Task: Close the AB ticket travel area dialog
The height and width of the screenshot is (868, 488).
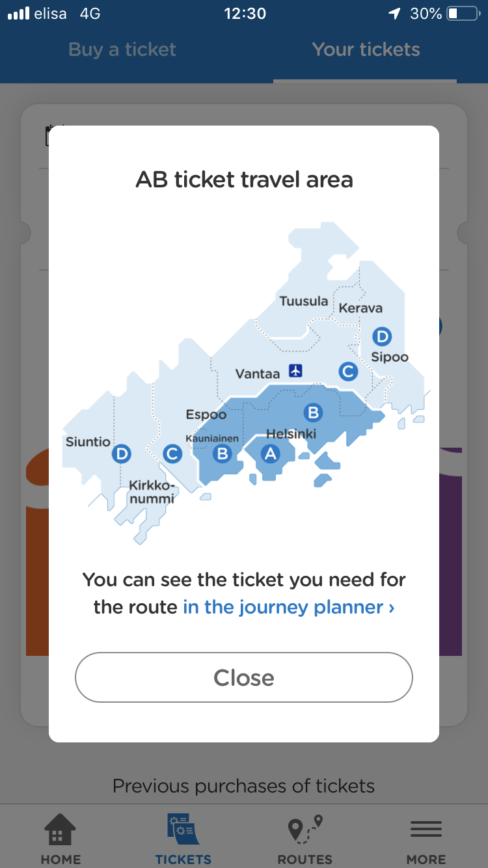Action: click(x=244, y=677)
